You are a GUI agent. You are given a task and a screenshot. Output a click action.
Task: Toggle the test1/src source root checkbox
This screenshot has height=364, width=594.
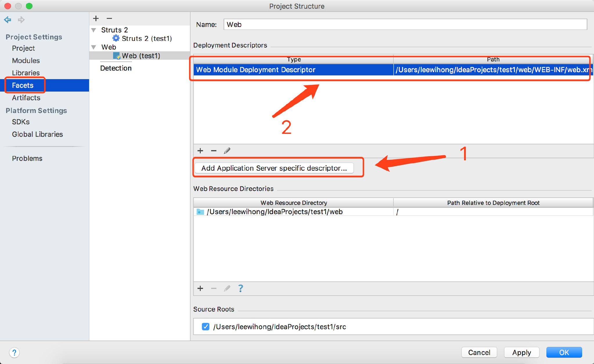coord(206,327)
